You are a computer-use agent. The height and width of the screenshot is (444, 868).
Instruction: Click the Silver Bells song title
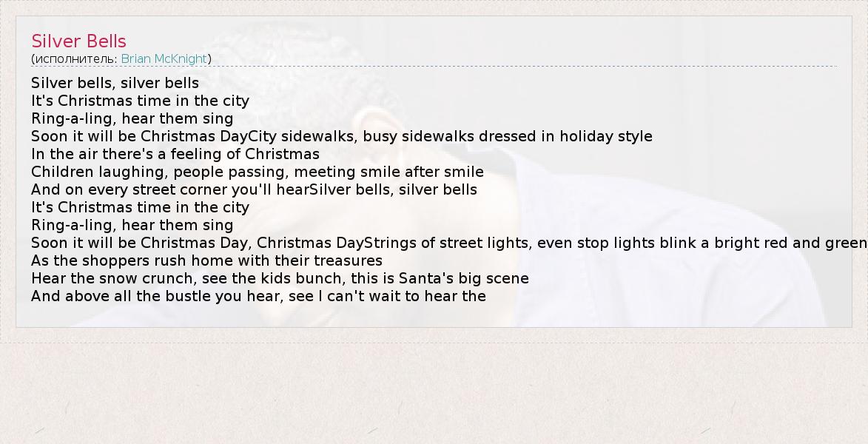(x=78, y=41)
